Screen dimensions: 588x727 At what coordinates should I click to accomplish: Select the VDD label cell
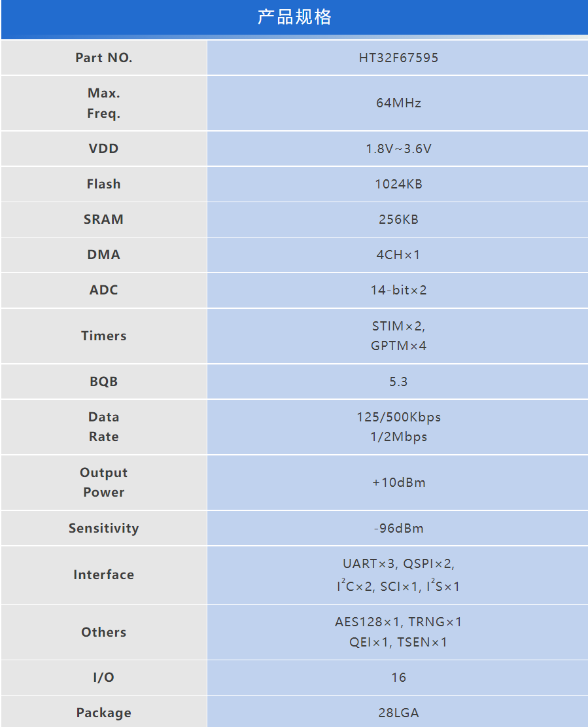[104, 149]
